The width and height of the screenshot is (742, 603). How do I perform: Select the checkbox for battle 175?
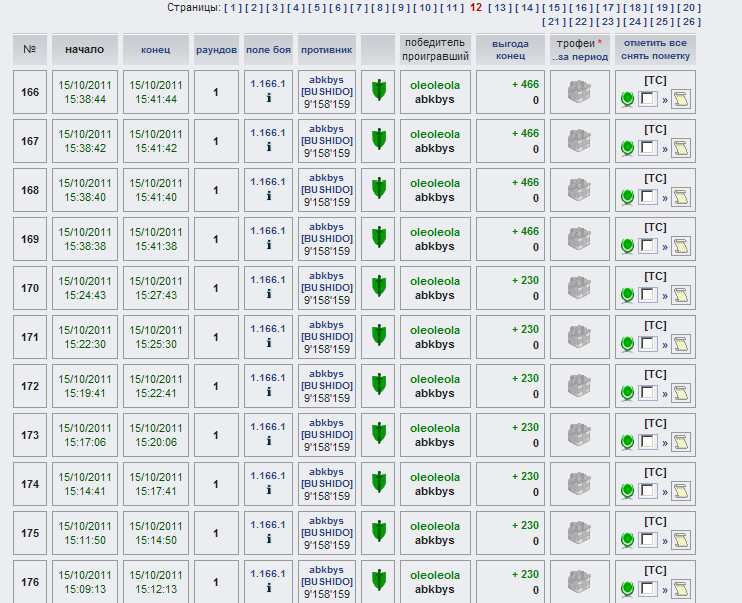pyautogui.click(x=647, y=540)
